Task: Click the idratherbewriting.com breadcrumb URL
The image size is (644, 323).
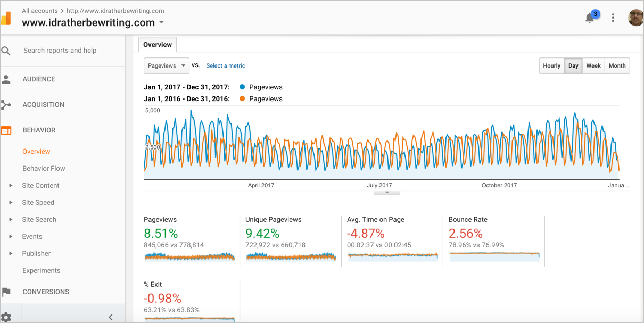Action: [x=115, y=11]
